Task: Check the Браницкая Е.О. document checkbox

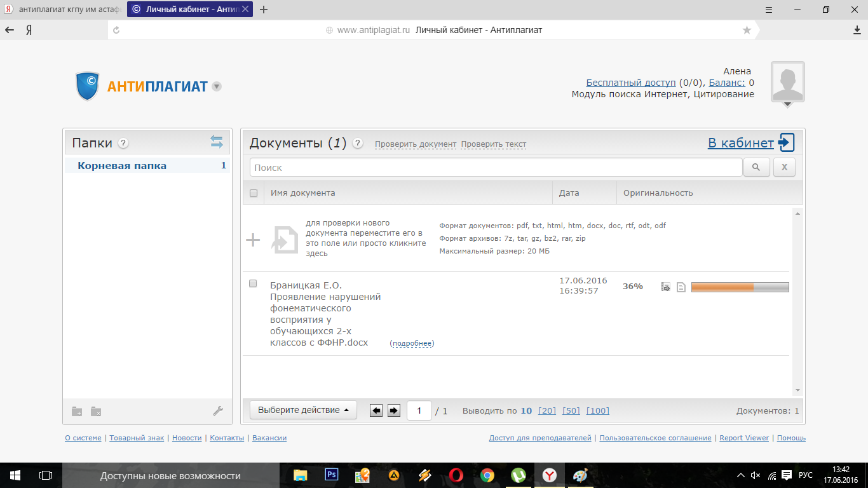Action: pos(254,283)
